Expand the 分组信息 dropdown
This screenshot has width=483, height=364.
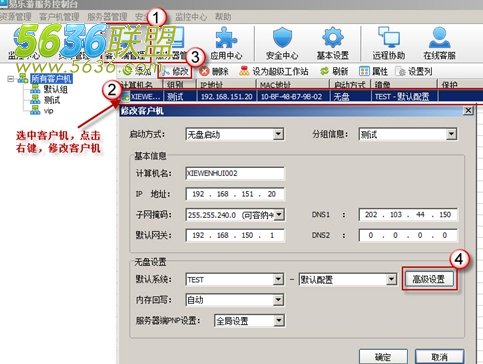451,135
